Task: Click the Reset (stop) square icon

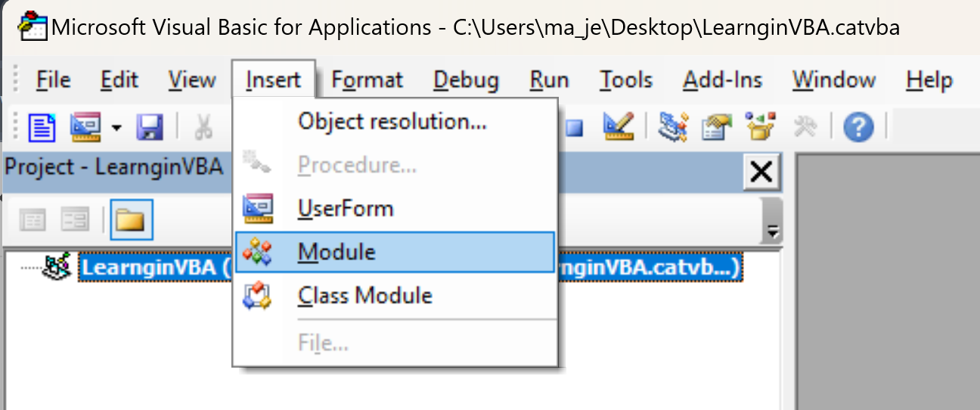Action: coord(575,126)
